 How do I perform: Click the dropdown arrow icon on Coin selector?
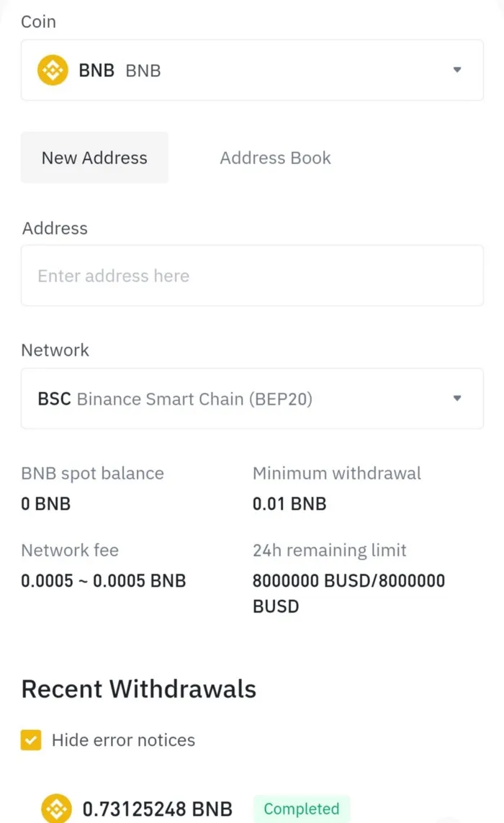(x=457, y=70)
